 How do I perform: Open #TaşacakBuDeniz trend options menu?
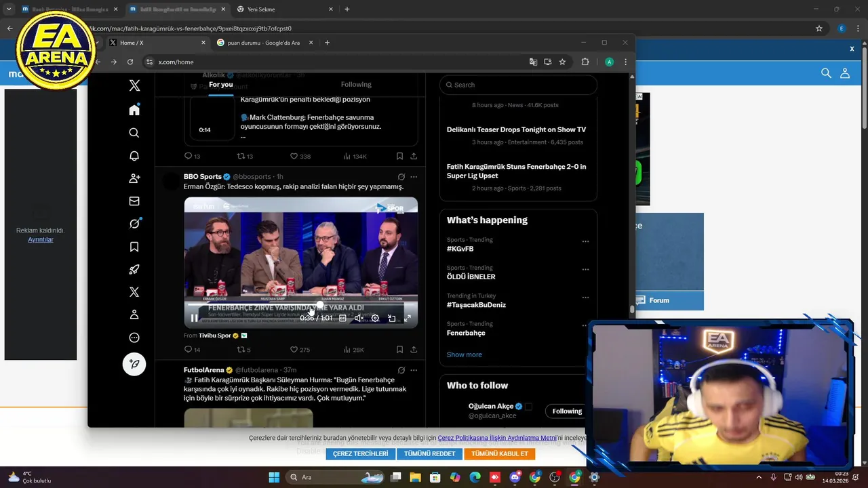(x=585, y=298)
